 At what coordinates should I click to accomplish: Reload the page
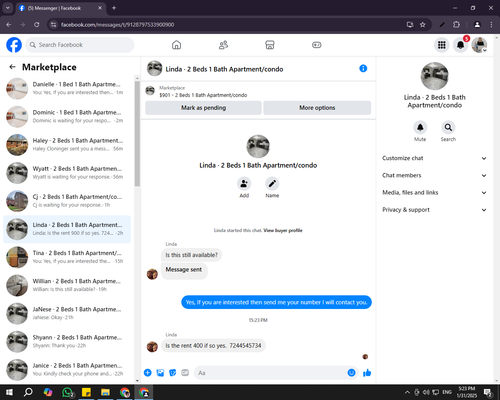coord(37,25)
